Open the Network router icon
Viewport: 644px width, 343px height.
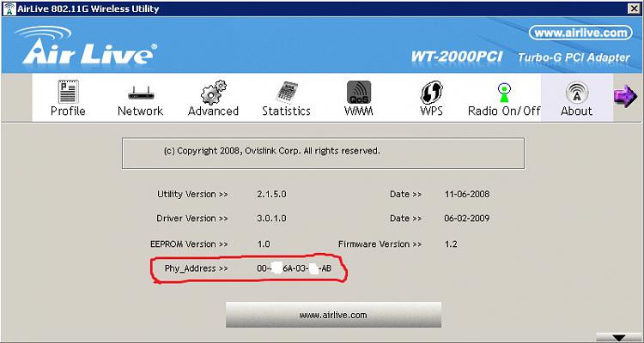[x=141, y=93]
